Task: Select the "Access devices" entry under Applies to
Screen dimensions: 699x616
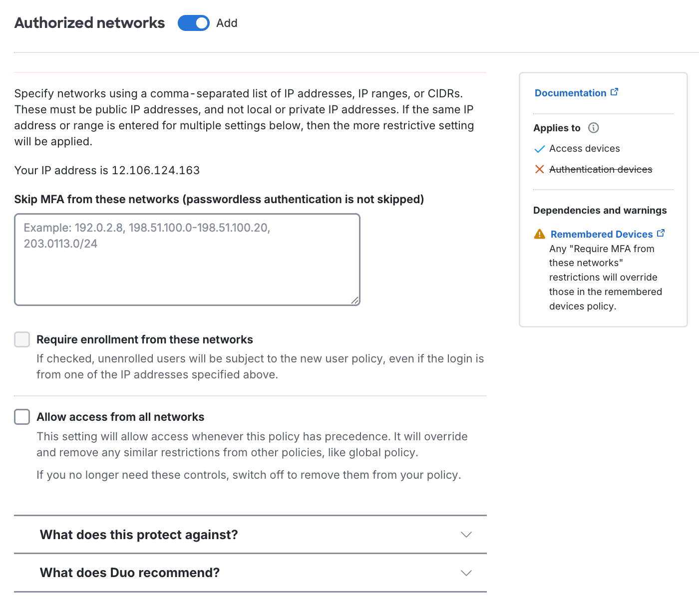Action: pos(584,148)
